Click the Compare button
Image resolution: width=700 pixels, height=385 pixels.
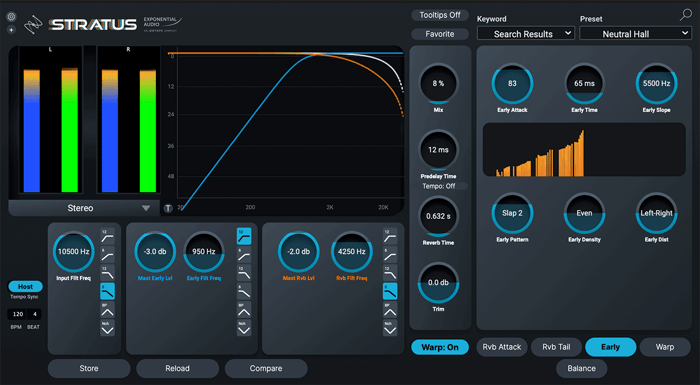(266, 368)
